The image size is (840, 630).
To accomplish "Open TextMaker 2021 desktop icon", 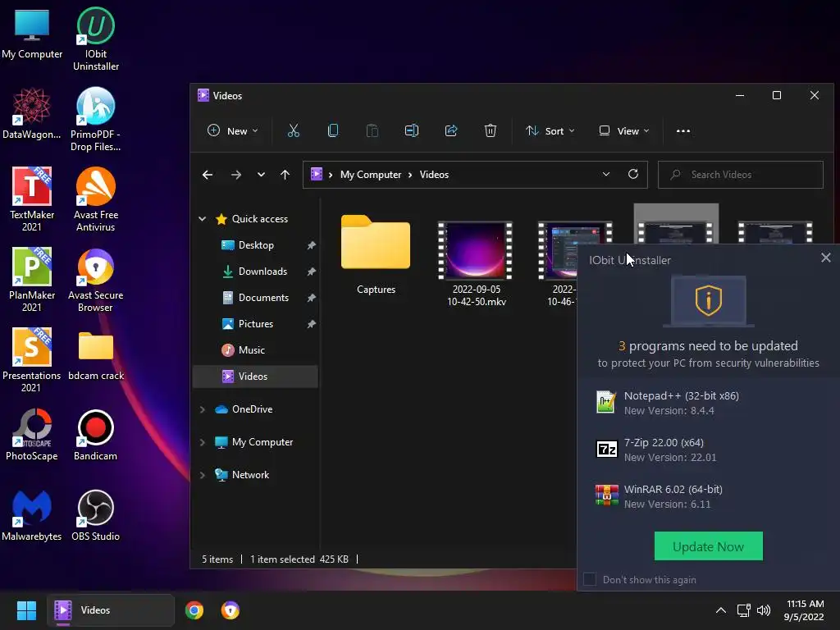I will pos(32,200).
